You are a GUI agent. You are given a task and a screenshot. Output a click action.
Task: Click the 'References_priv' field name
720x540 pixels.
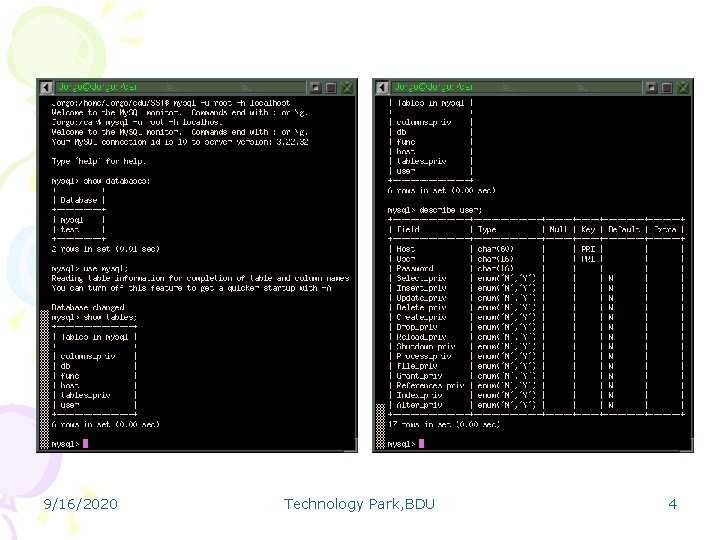pyautogui.click(x=430, y=386)
